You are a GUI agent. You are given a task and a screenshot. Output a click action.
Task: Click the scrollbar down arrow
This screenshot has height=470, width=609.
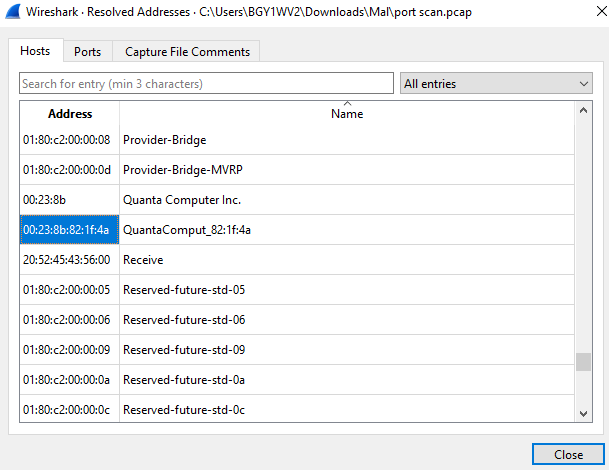tap(583, 414)
